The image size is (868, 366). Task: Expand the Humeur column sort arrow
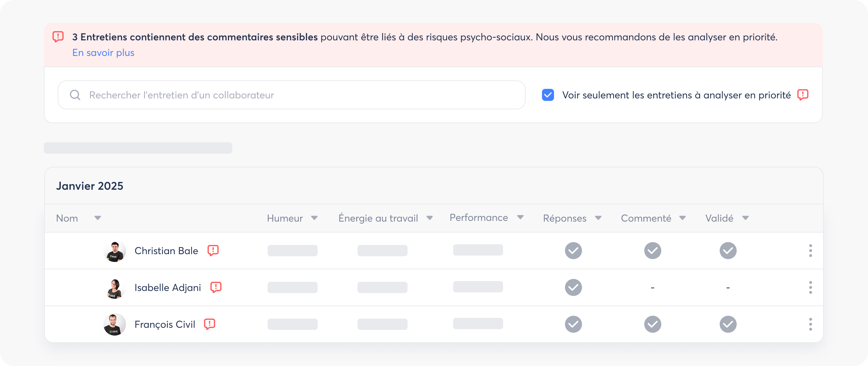[314, 218]
